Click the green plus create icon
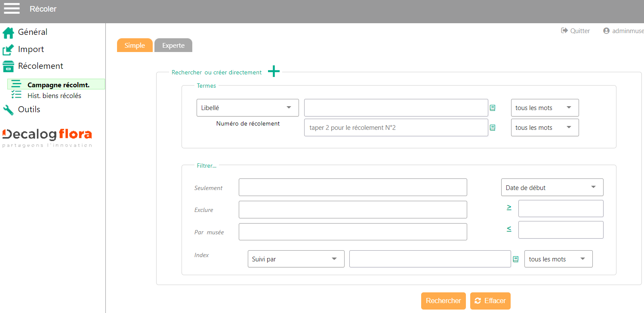The height and width of the screenshot is (313, 644). pos(274,72)
